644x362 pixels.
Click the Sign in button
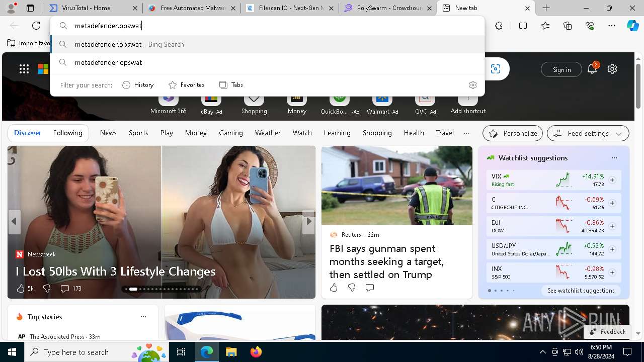tap(561, 69)
